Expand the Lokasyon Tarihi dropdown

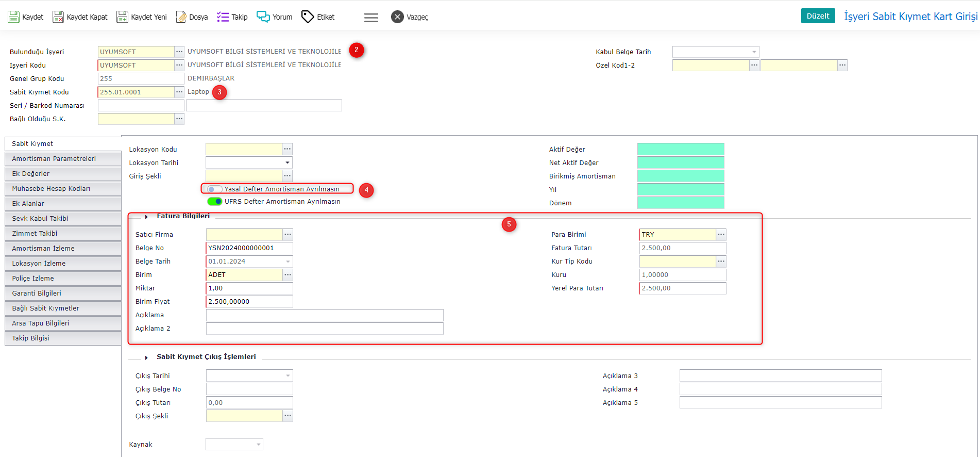(287, 163)
